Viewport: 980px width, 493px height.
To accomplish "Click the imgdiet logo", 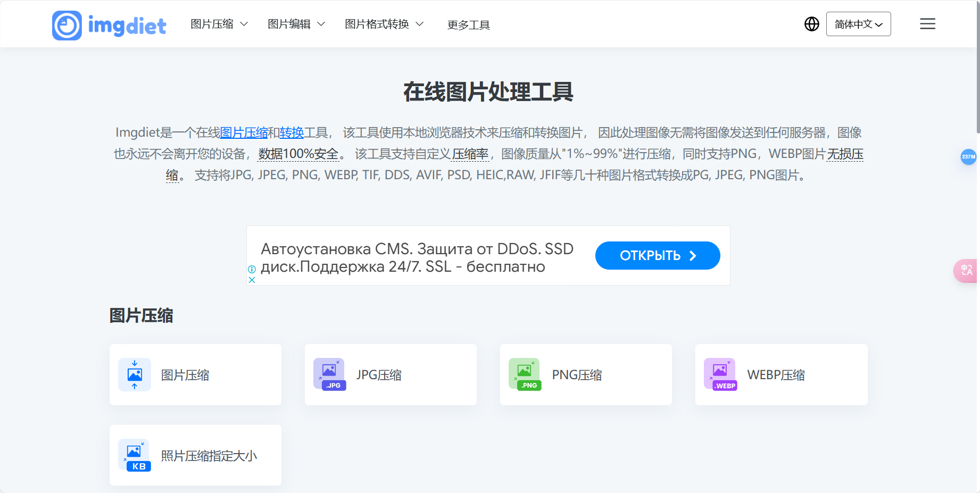I will pyautogui.click(x=109, y=24).
